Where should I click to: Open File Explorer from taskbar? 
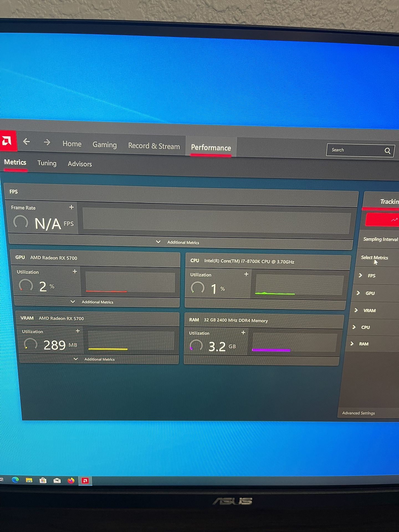tap(29, 480)
